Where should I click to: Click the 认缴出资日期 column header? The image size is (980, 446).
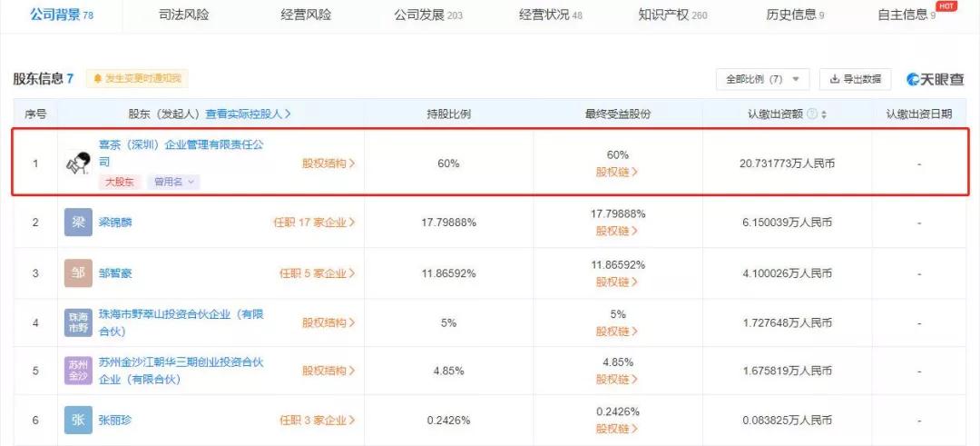pyautogui.click(x=919, y=114)
